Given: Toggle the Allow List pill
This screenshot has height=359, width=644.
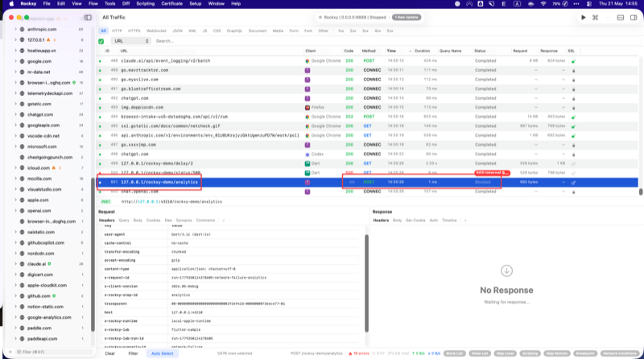Looking at the screenshot, I should [x=480, y=353].
